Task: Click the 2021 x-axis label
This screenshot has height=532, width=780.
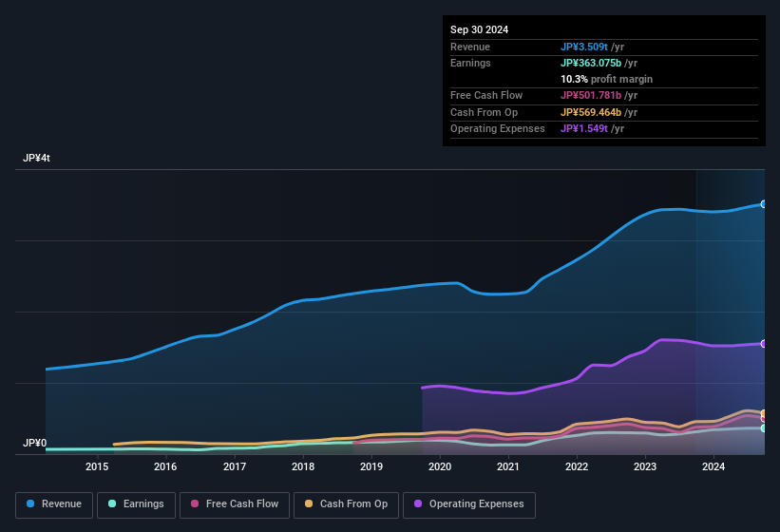Action: (508, 466)
